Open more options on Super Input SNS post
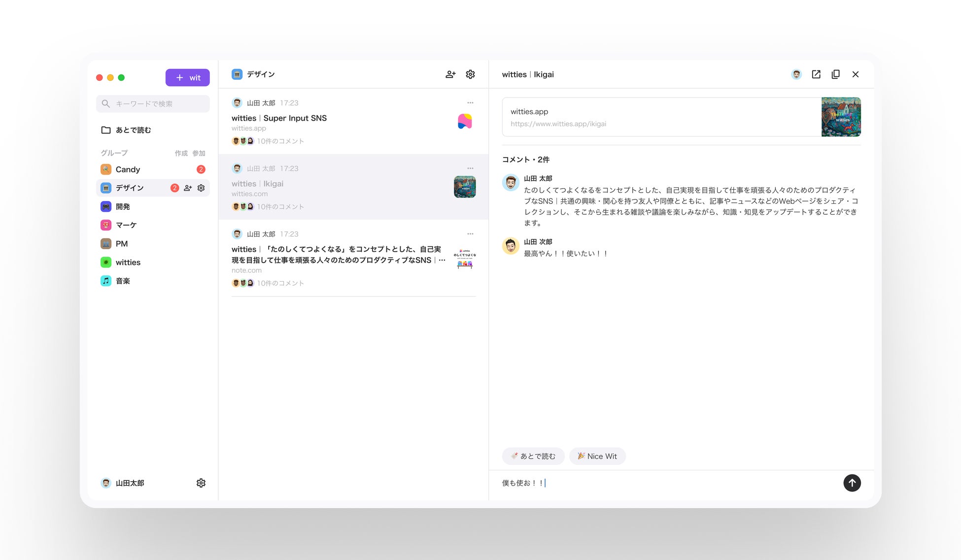Screen dimensions: 961x560 (470, 103)
